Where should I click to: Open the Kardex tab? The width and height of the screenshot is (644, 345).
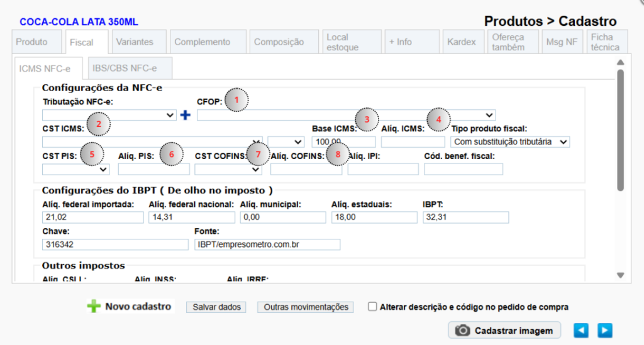click(x=464, y=42)
